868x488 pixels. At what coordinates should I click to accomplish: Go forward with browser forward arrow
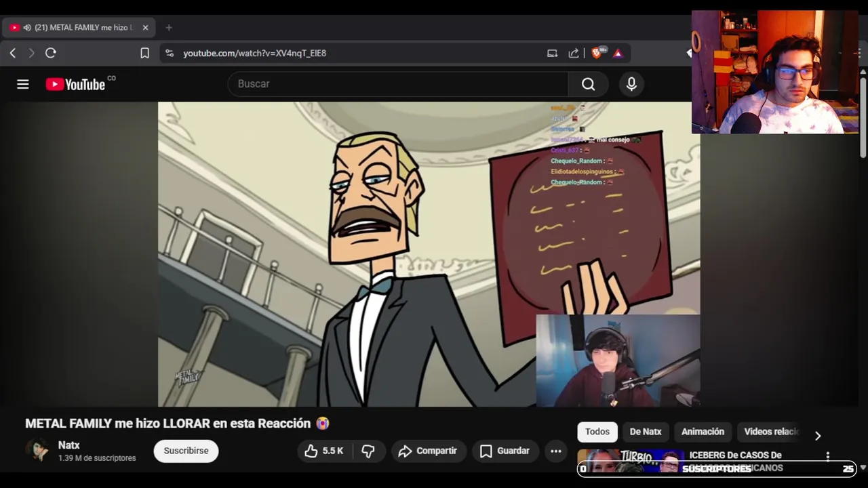31,53
